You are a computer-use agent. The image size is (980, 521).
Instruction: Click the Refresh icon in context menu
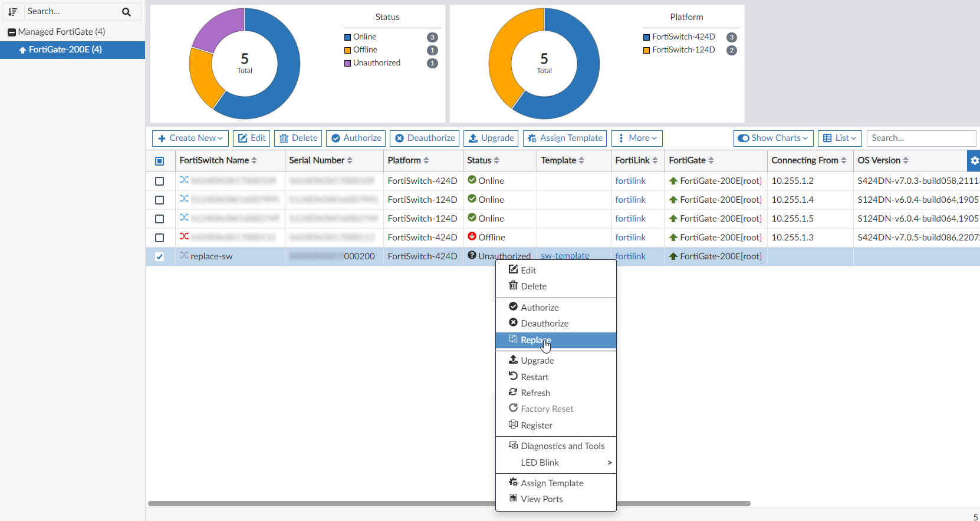(514, 392)
